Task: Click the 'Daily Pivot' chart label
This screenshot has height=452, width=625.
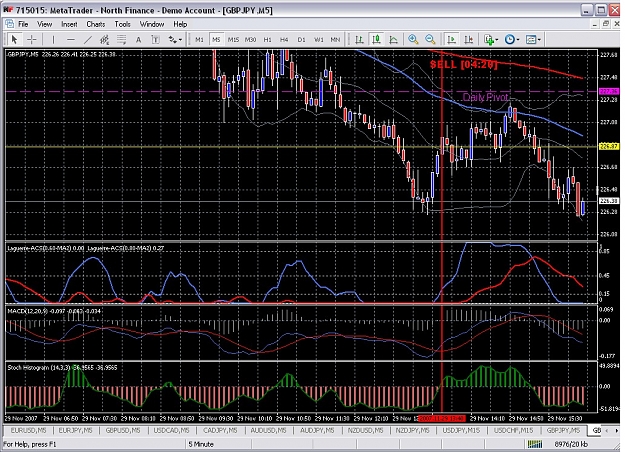Action: 485,97
